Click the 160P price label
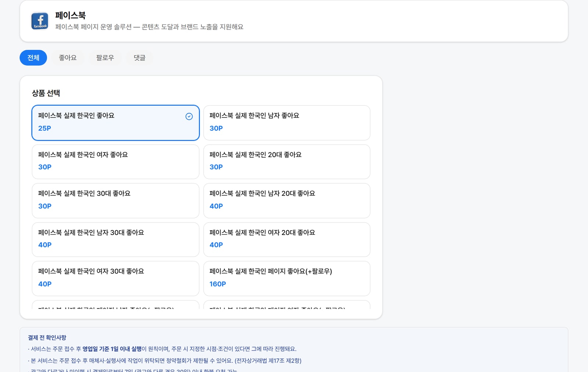The height and width of the screenshot is (372, 588). tap(218, 284)
